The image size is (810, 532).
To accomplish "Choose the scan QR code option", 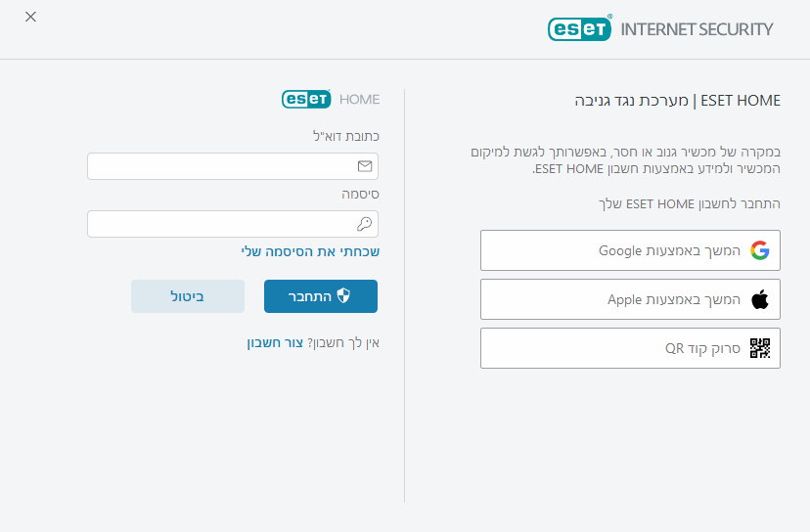I will [x=630, y=348].
